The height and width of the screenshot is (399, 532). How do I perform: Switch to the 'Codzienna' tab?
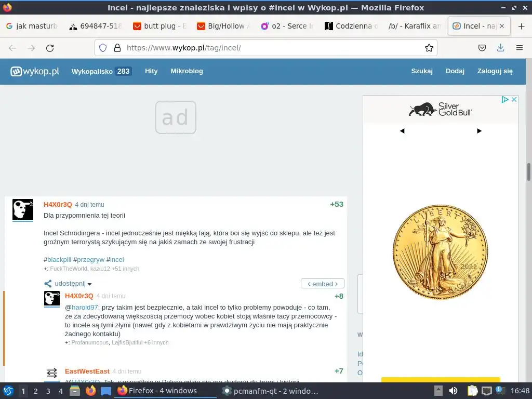tap(351, 26)
